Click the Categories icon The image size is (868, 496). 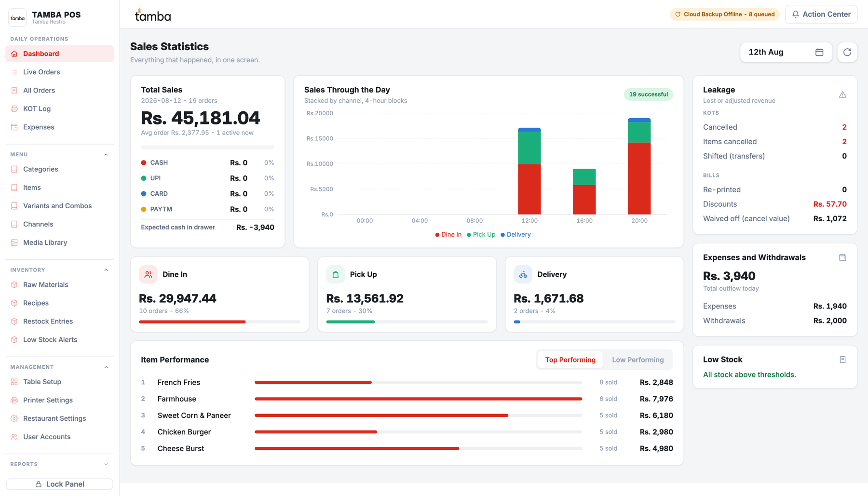pos(14,170)
